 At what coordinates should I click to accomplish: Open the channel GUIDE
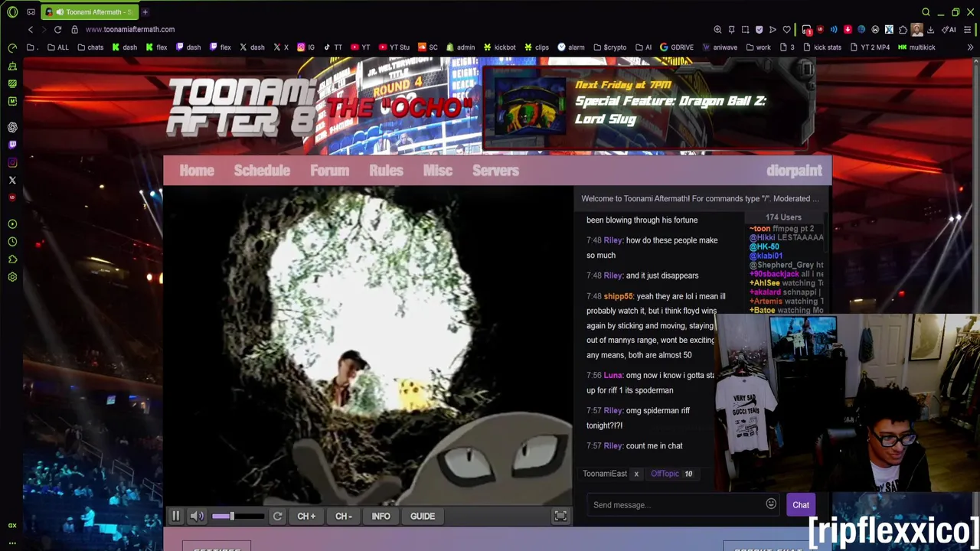(423, 517)
